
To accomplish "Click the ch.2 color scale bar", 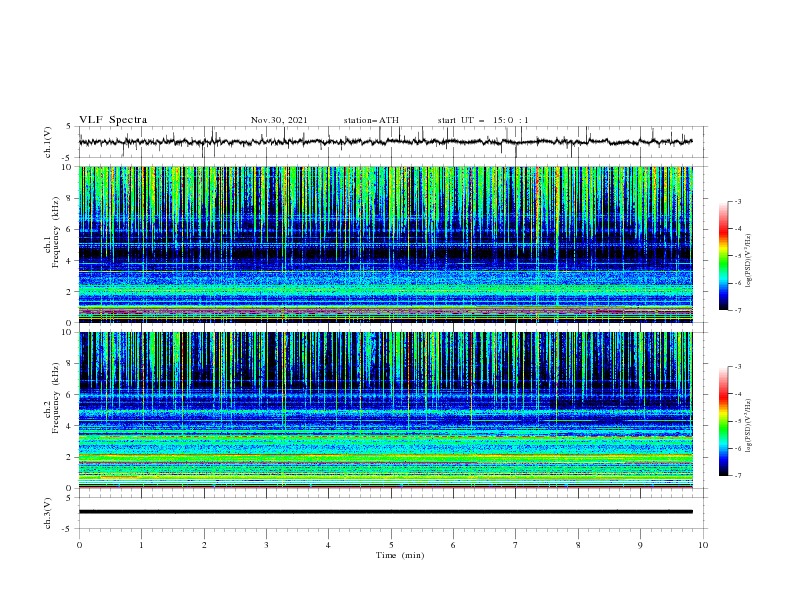I will coord(723,421).
